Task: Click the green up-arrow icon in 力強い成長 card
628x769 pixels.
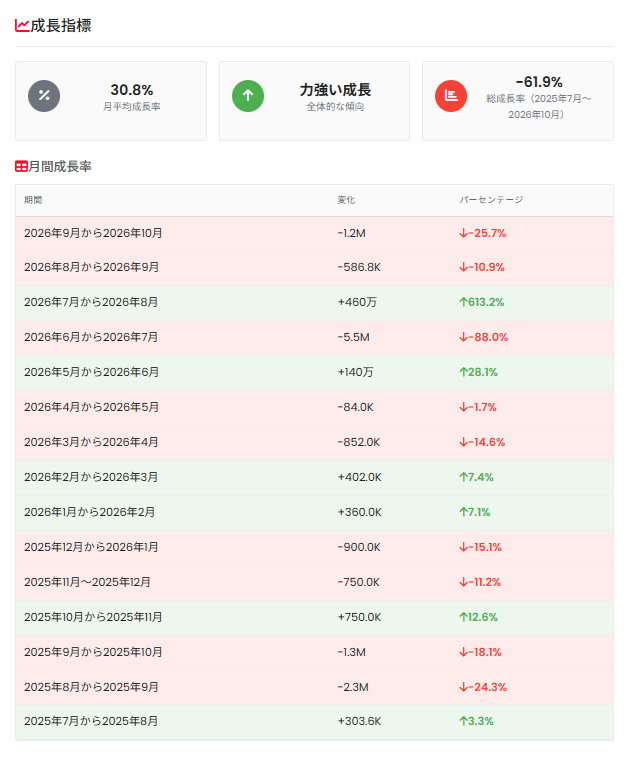Action: tap(248, 96)
